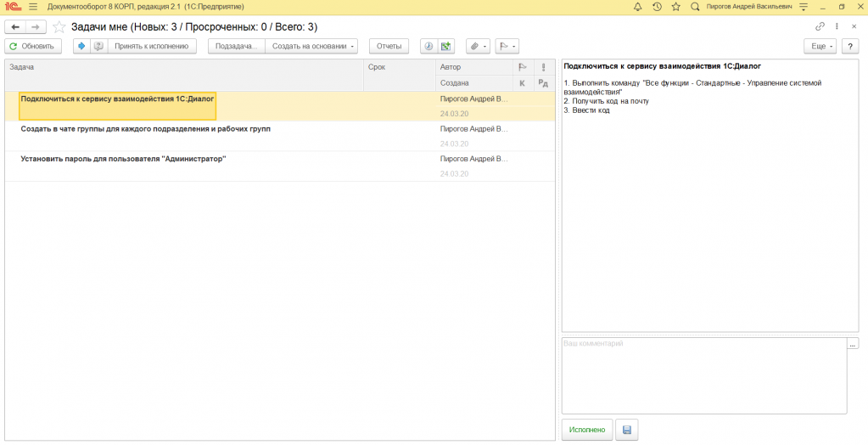
Task: Click the question mark icon in toolbar
Action: (849, 46)
